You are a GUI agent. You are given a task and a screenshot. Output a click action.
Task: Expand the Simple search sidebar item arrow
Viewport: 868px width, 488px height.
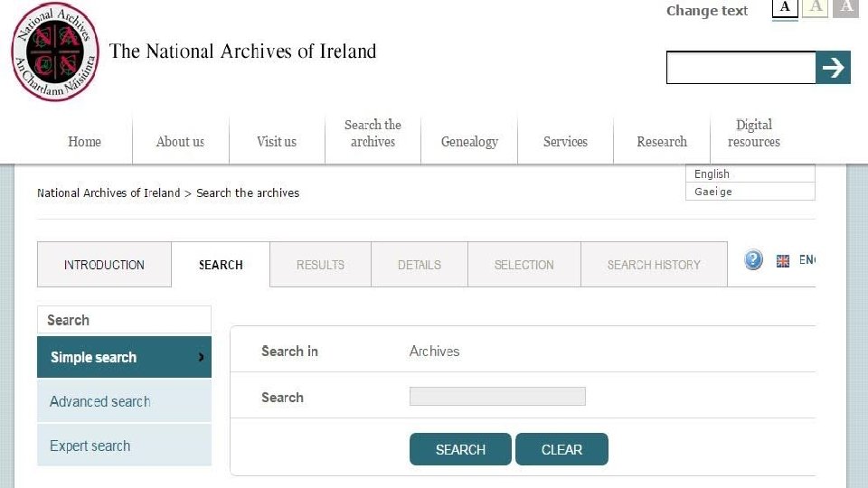click(201, 358)
